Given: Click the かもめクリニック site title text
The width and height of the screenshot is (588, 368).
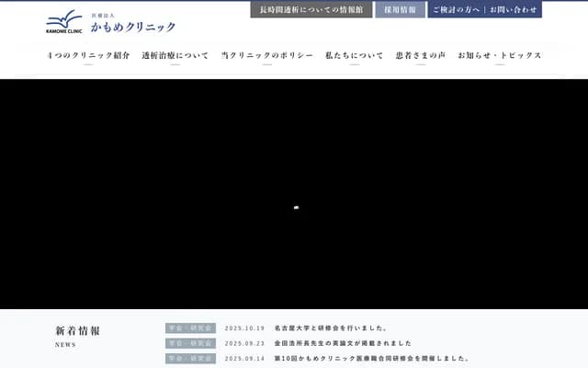Looking at the screenshot, I should tap(132, 27).
